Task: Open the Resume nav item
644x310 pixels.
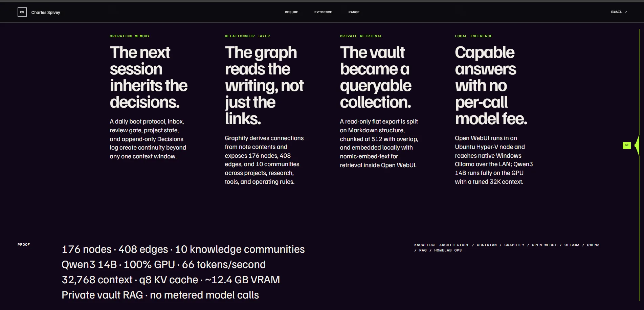Action: click(291, 12)
